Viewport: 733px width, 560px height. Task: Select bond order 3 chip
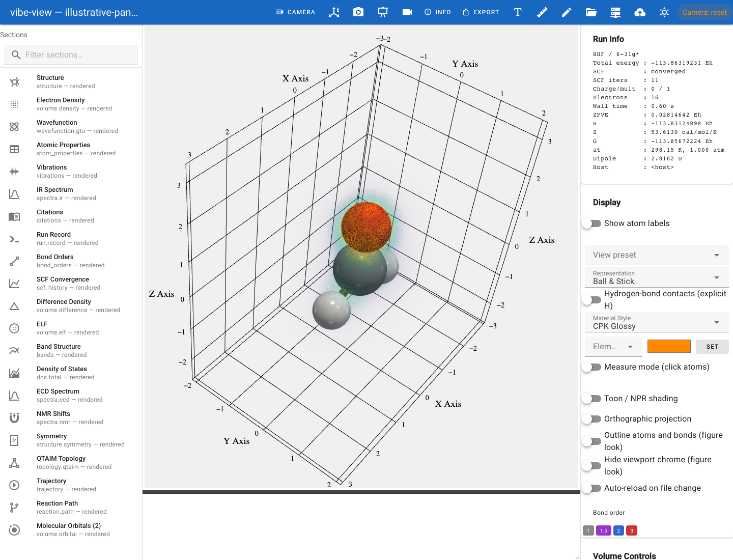click(632, 530)
